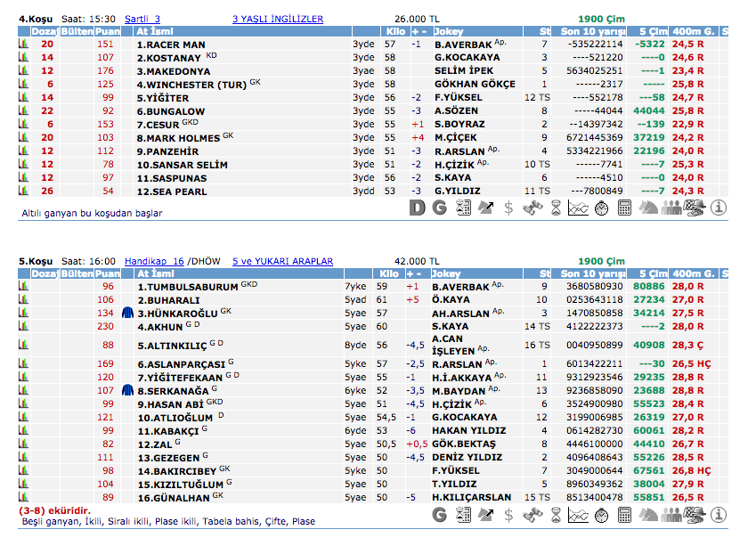The height and width of the screenshot is (546, 756).
Task: Click the binoculars icon in race 4 toolbar
Action: 532,208
